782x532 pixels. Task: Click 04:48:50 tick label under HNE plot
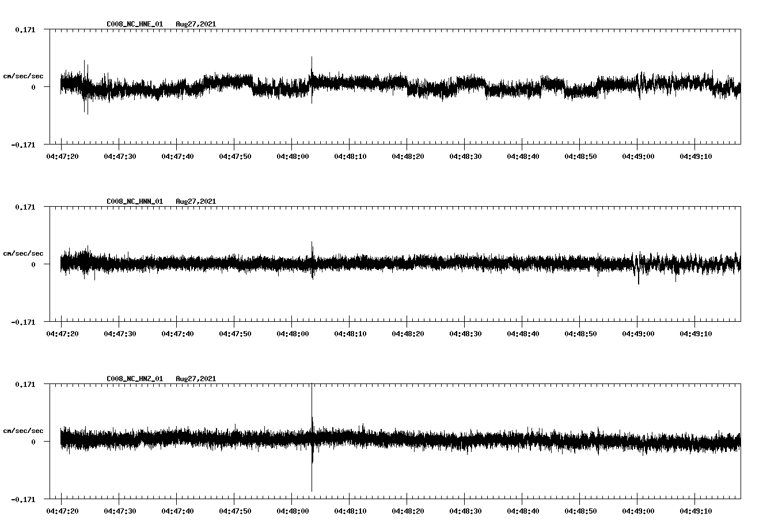(581, 157)
